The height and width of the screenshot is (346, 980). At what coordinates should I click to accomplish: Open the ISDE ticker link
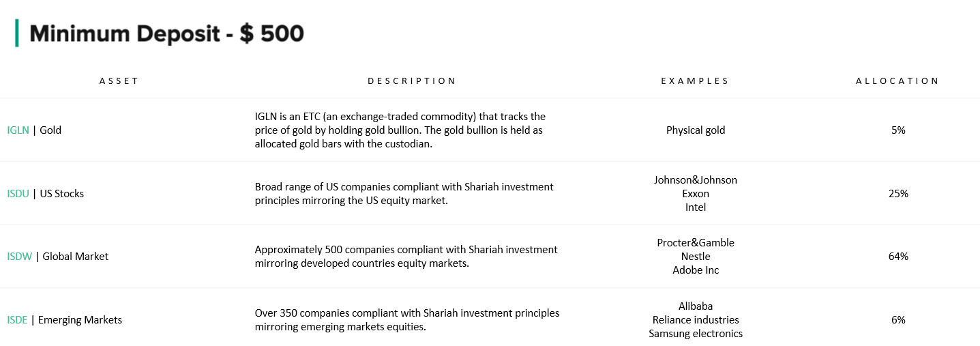(18, 319)
